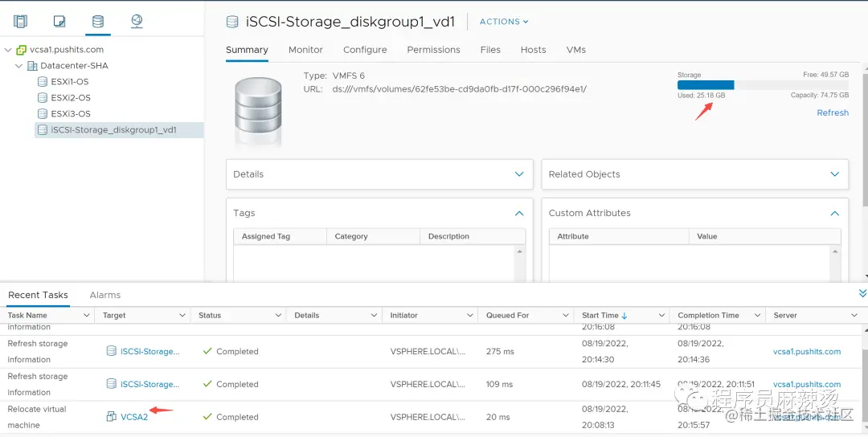Click the Refresh storage link
868x437 pixels.
833,112
